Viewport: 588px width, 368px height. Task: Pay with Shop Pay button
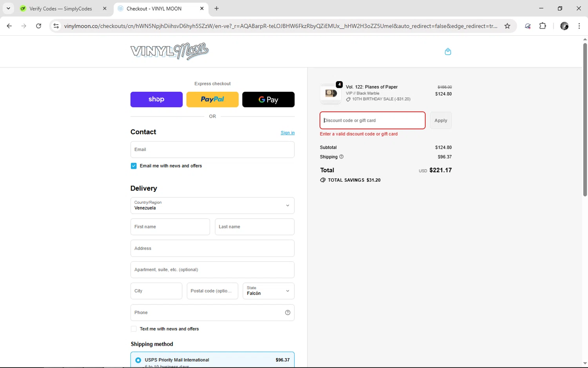[156, 99]
